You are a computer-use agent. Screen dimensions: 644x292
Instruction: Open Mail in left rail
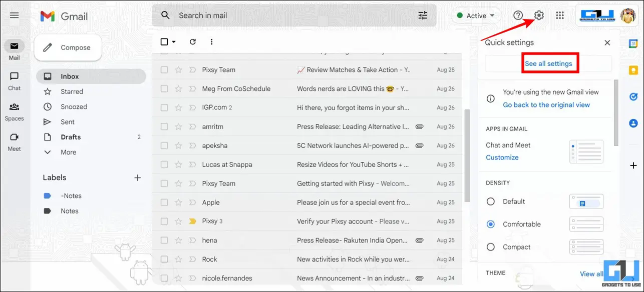coord(14,51)
